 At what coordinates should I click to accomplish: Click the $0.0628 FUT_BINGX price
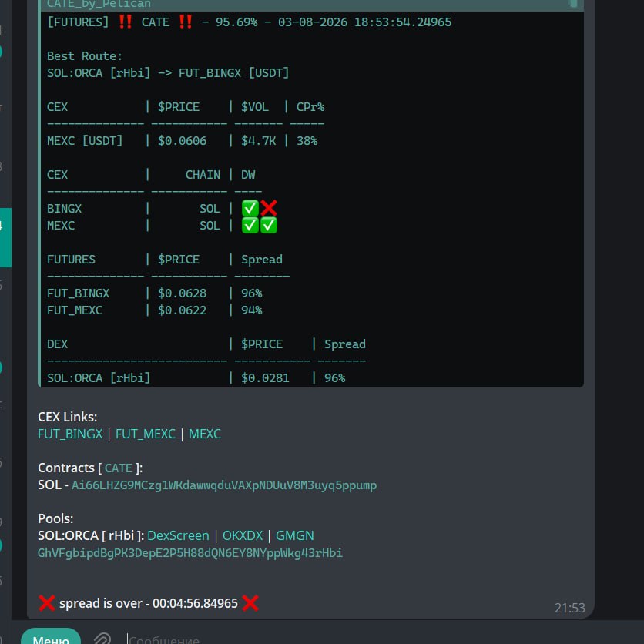(182, 293)
